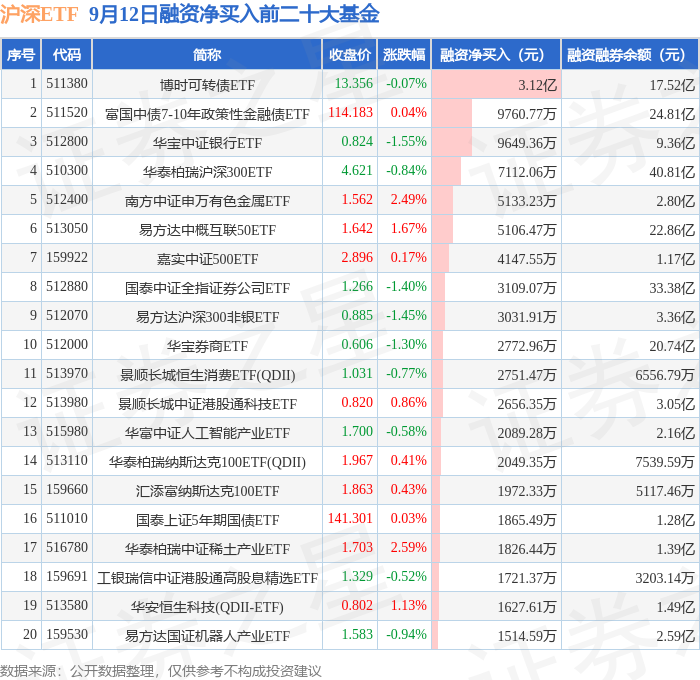This screenshot has width=700, height=680.
Task: Click the 4147.55万 value
Action: tap(527, 259)
